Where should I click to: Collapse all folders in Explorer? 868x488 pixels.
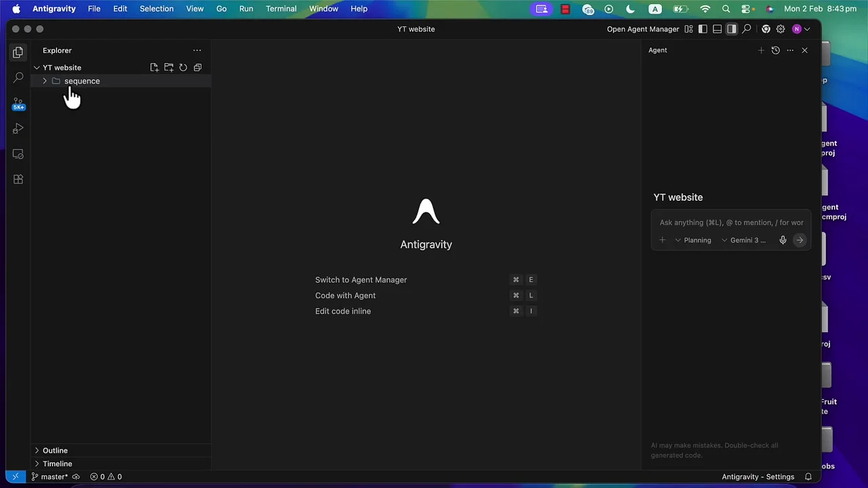(197, 68)
